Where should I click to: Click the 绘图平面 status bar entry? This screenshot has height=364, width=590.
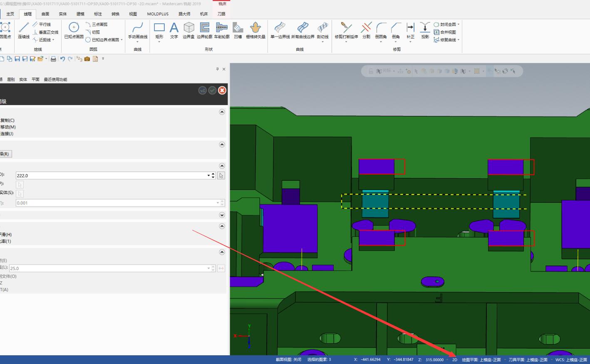pos(481,360)
